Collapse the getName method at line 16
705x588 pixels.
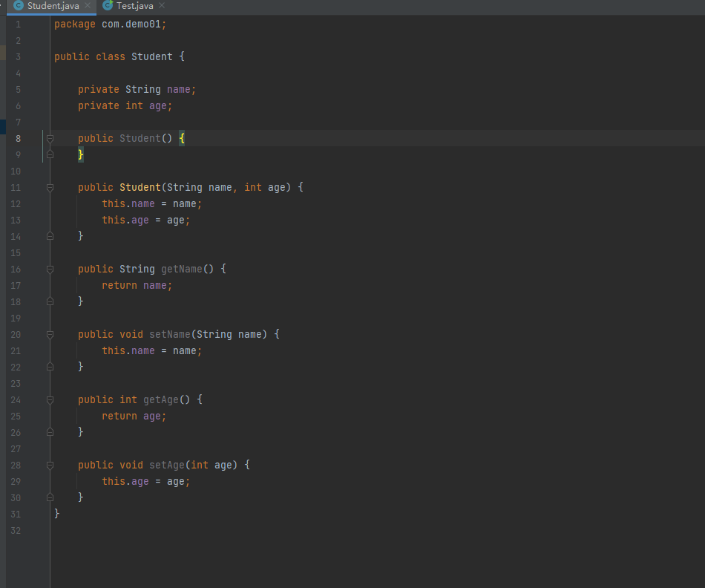click(50, 269)
